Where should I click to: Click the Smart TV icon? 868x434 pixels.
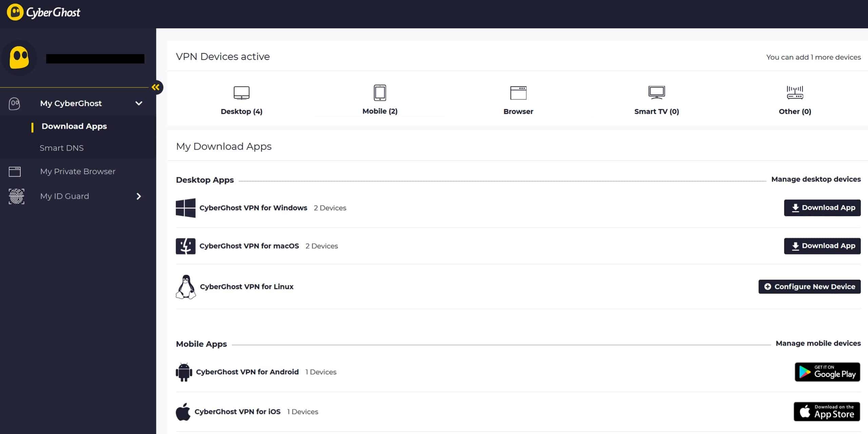656,92
